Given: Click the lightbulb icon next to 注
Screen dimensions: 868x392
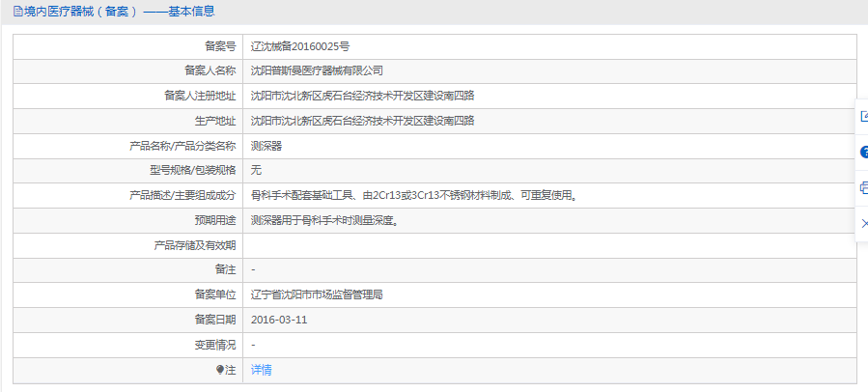Looking at the screenshot, I should pos(220,370).
